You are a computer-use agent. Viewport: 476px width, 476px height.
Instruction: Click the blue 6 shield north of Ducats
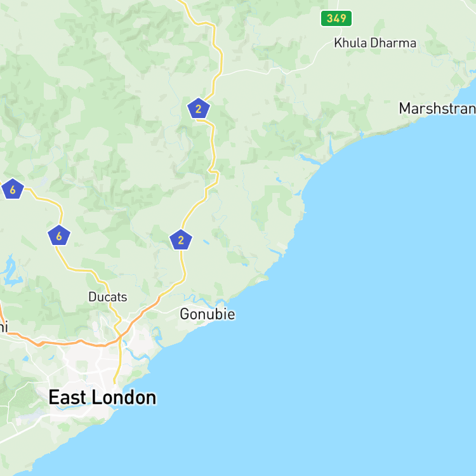pos(59,235)
